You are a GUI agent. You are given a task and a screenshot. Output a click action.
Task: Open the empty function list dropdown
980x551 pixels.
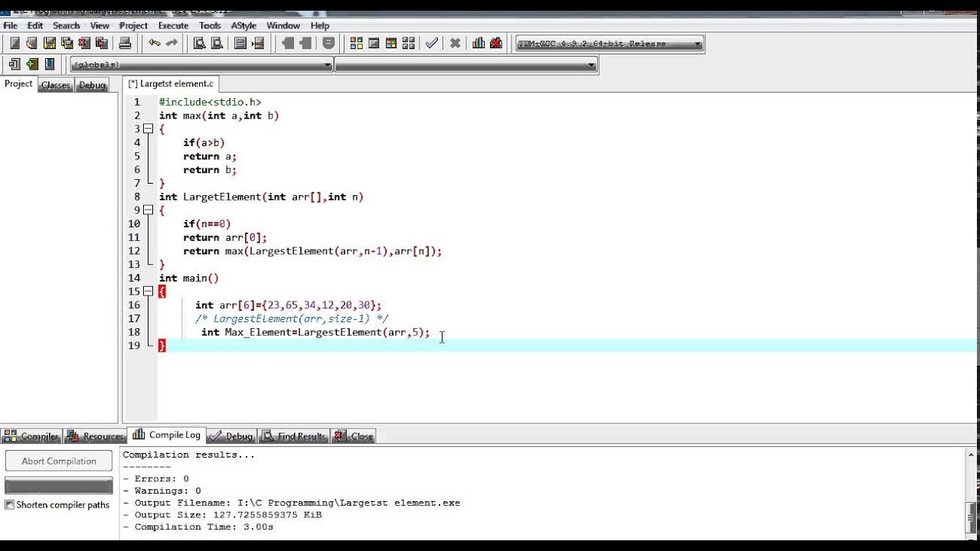point(465,65)
